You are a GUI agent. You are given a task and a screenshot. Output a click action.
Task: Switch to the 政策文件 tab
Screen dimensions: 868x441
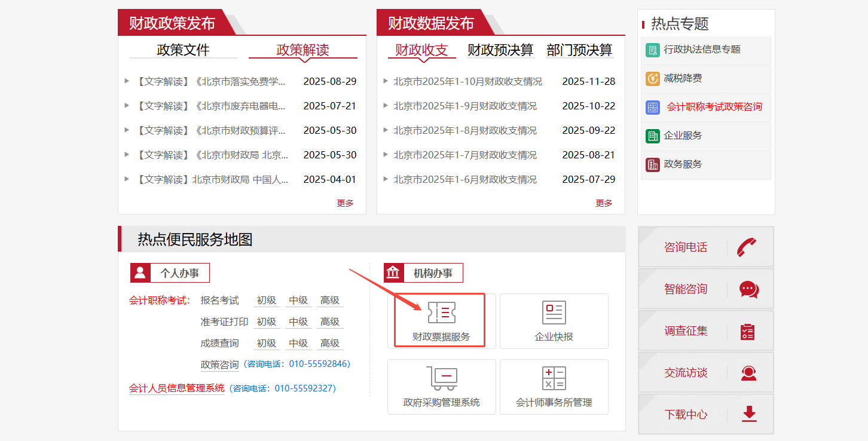coord(183,50)
